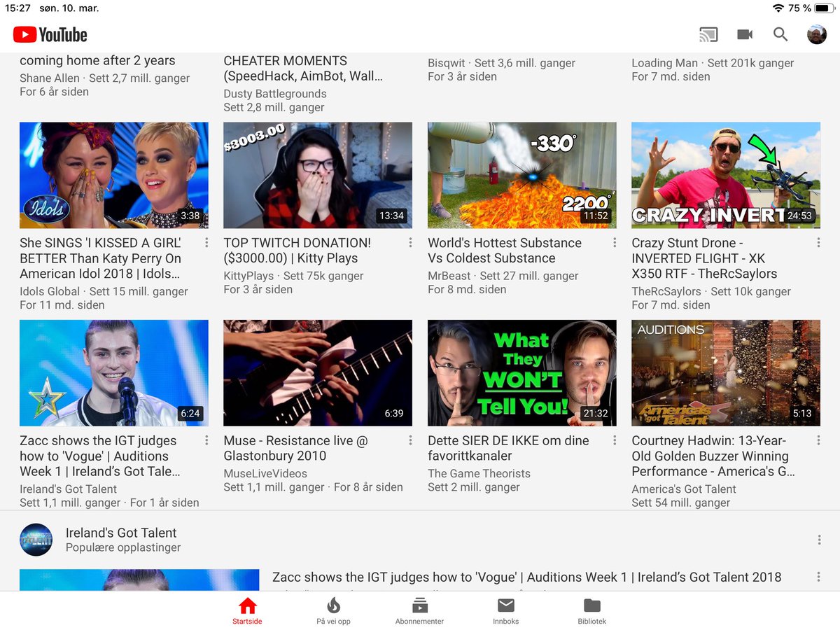Open the account profile avatar

click(x=817, y=34)
